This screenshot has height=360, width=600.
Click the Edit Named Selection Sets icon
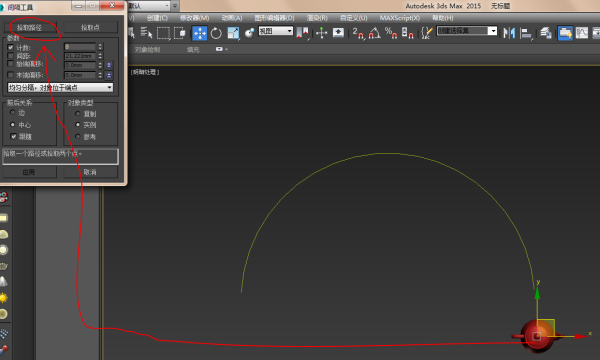(x=427, y=33)
